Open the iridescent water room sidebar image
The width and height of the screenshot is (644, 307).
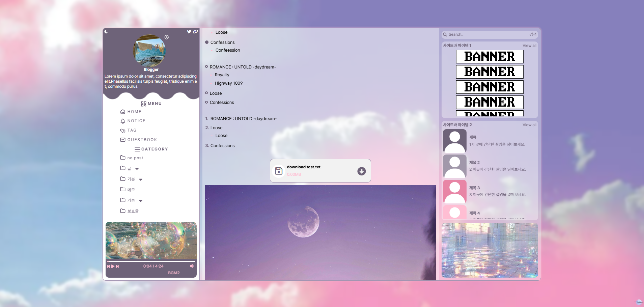tap(490, 250)
